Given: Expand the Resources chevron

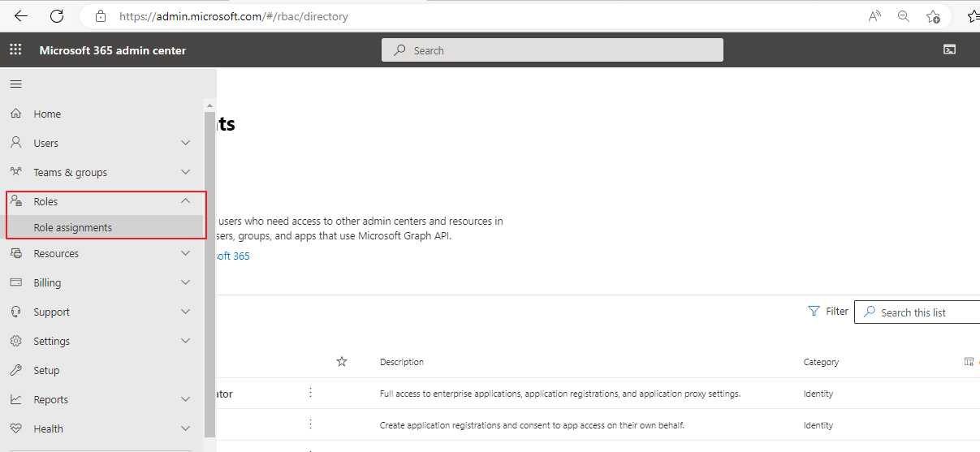Looking at the screenshot, I should (x=185, y=253).
